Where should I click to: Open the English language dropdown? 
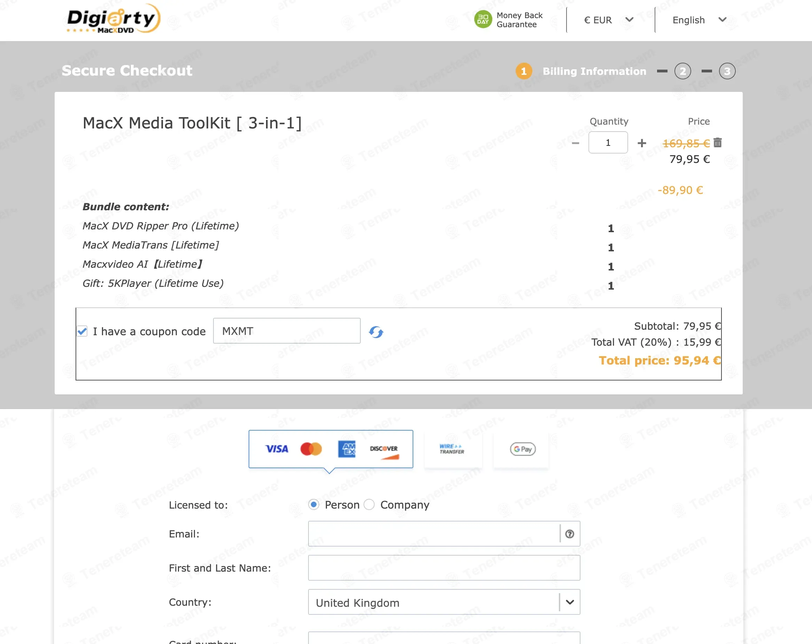click(x=700, y=20)
